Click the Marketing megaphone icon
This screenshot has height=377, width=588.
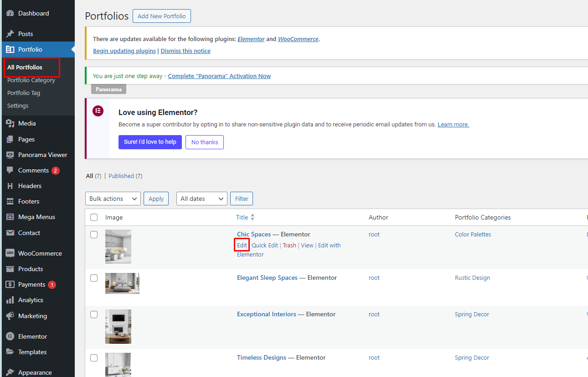tap(10, 316)
